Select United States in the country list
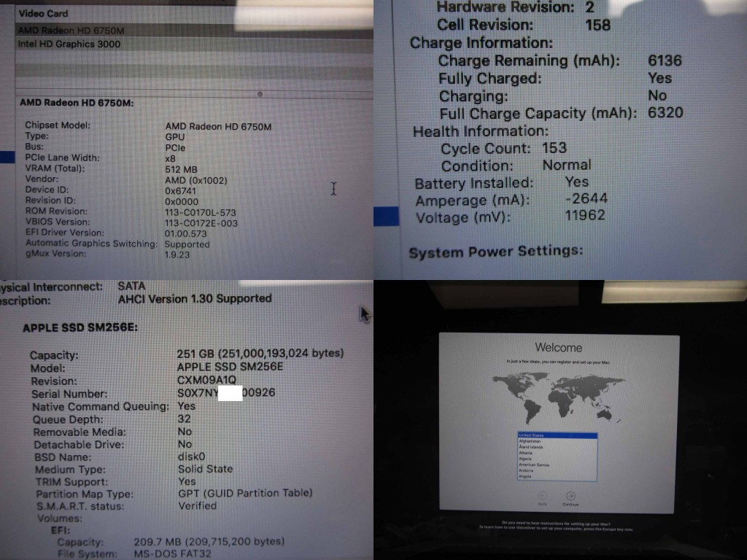This screenshot has width=747, height=560. click(557, 435)
